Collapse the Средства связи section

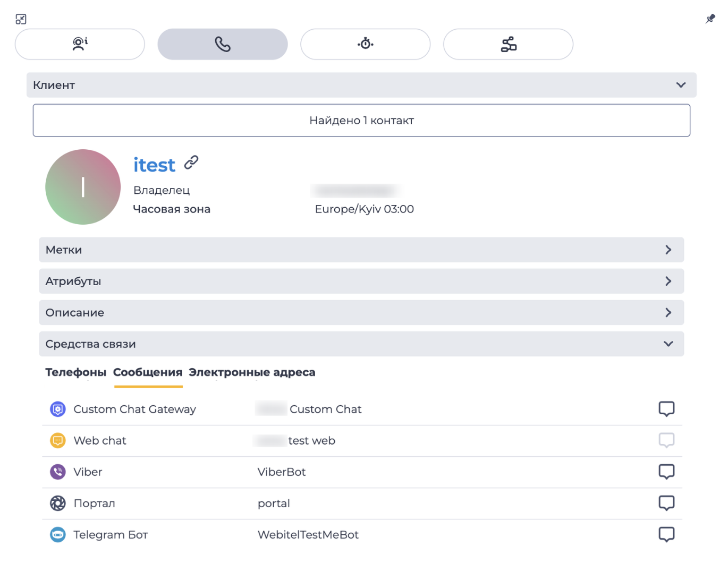coord(361,344)
